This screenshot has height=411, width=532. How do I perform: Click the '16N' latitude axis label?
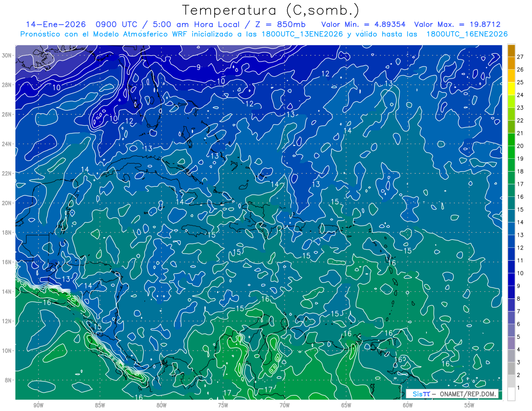8,262
